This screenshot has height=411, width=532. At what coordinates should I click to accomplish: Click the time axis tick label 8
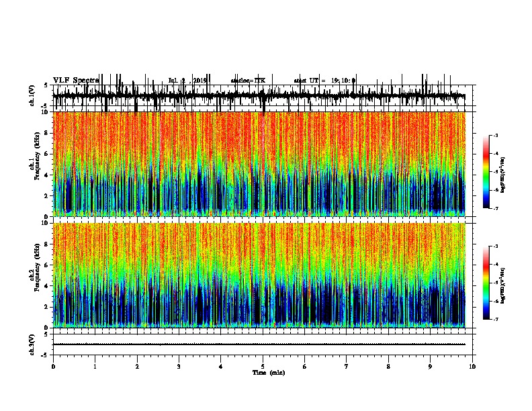click(388, 366)
